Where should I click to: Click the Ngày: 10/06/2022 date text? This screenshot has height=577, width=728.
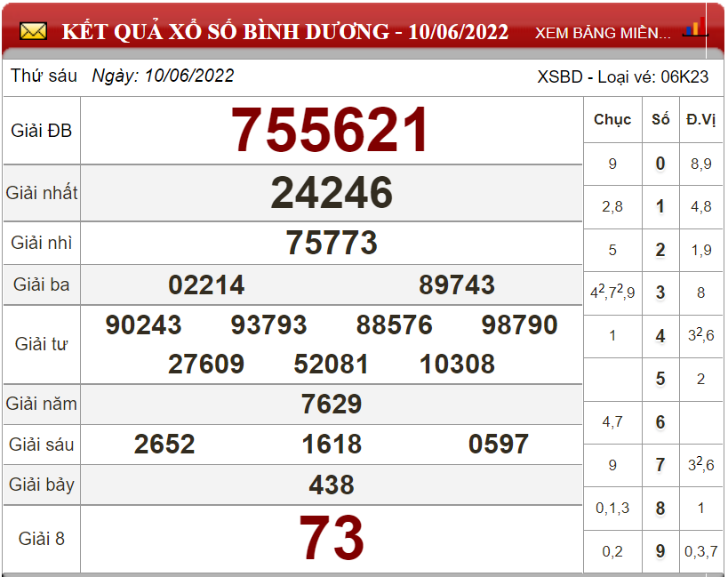coord(163,76)
